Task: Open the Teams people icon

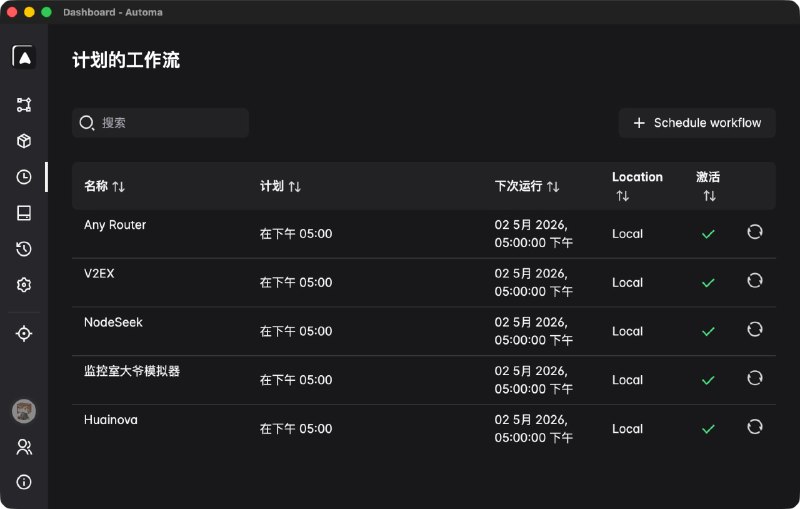Action: click(x=23, y=447)
